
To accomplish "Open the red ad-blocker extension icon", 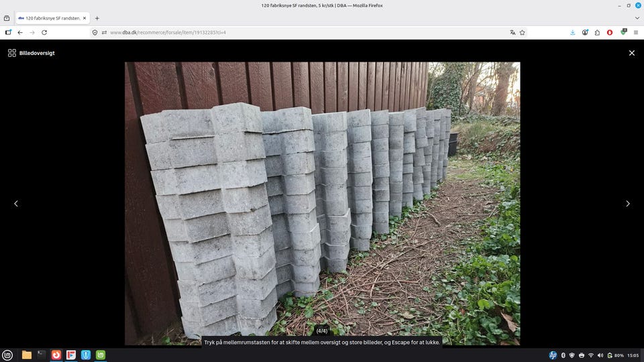I will (x=610, y=32).
